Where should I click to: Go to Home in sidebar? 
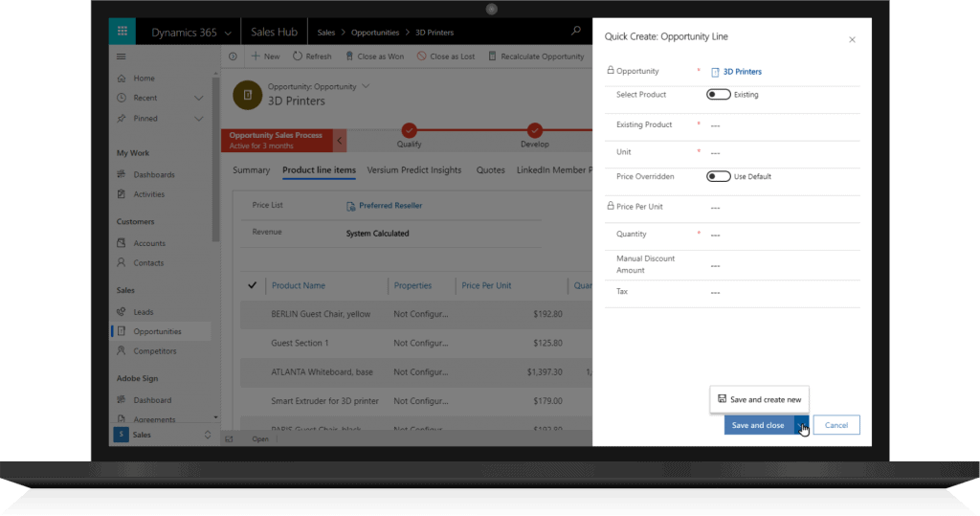[144, 79]
